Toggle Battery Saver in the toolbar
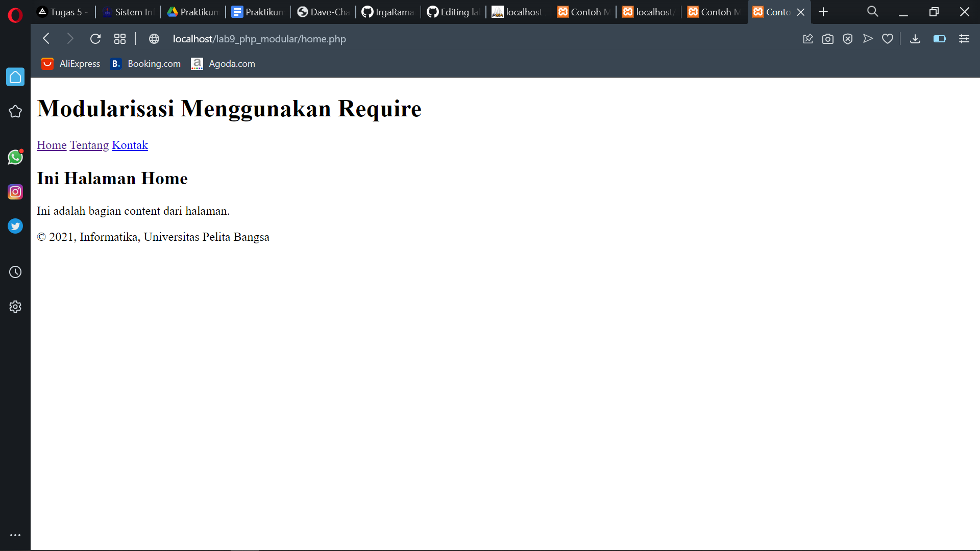Screen dimensions: 980x551 point(939,39)
